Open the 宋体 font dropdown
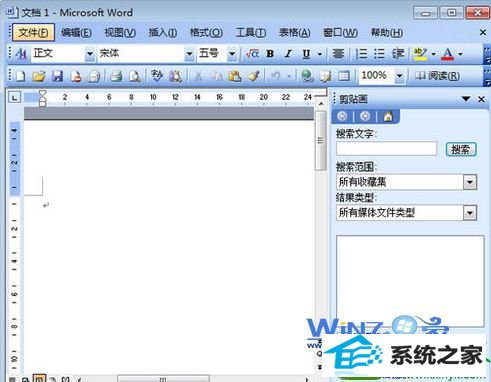Image resolution: width=491 pixels, height=382 pixels. click(189, 54)
